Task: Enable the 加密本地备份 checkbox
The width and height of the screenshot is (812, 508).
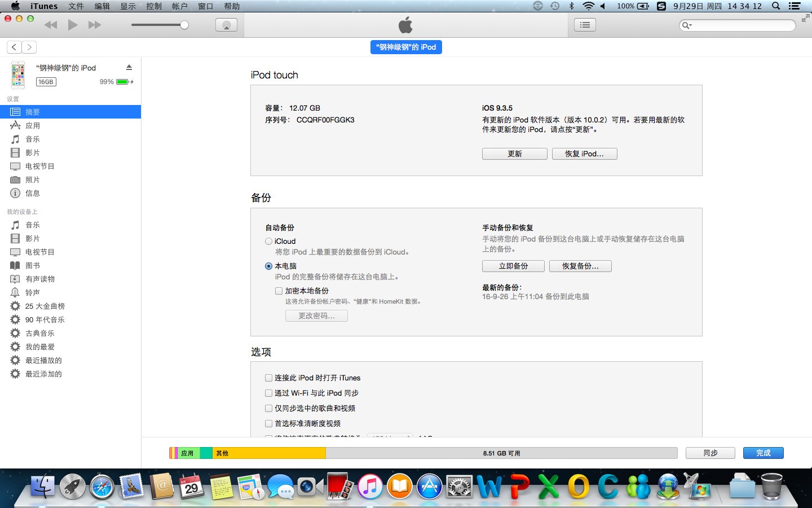Action: [x=279, y=291]
